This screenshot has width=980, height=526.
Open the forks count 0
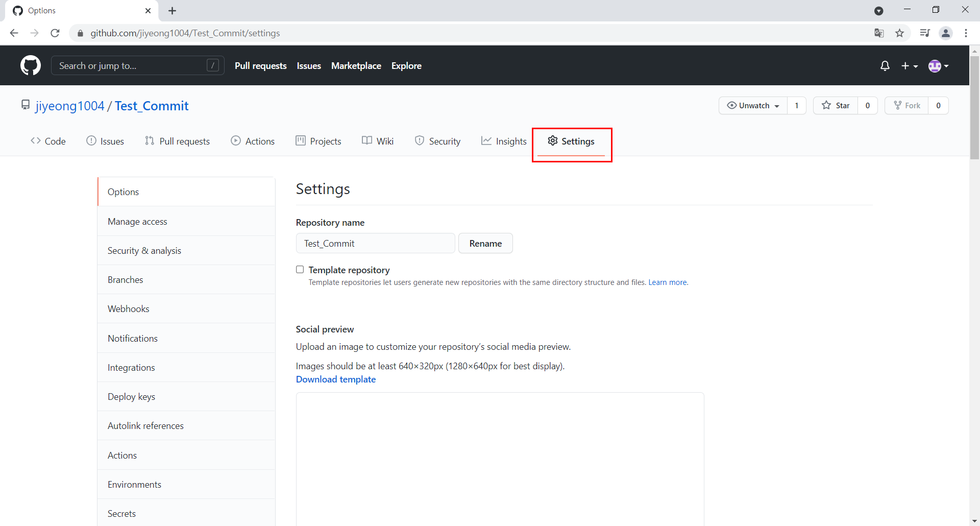click(x=938, y=106)
